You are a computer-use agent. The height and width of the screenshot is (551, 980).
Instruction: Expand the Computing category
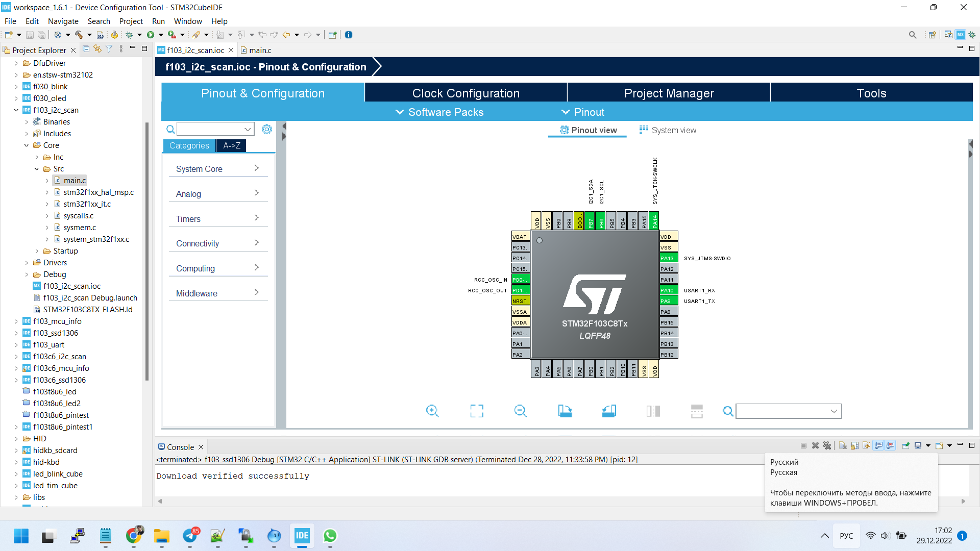[218, 268]
